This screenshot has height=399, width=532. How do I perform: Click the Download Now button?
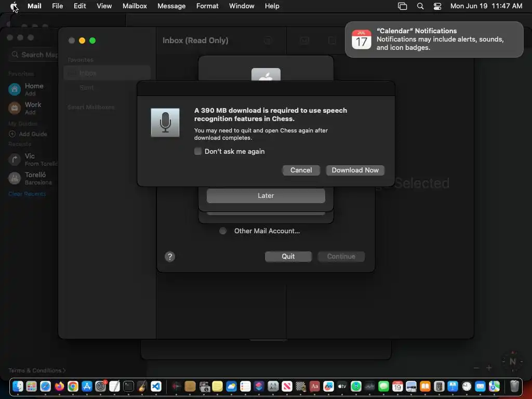[355, 170]
